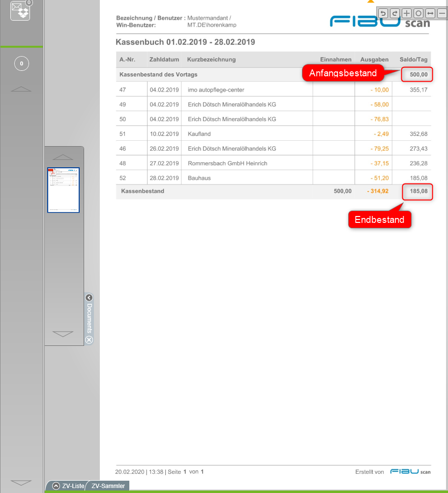
Task: Close the Documents panel with X icon
Action: [89, 340]
